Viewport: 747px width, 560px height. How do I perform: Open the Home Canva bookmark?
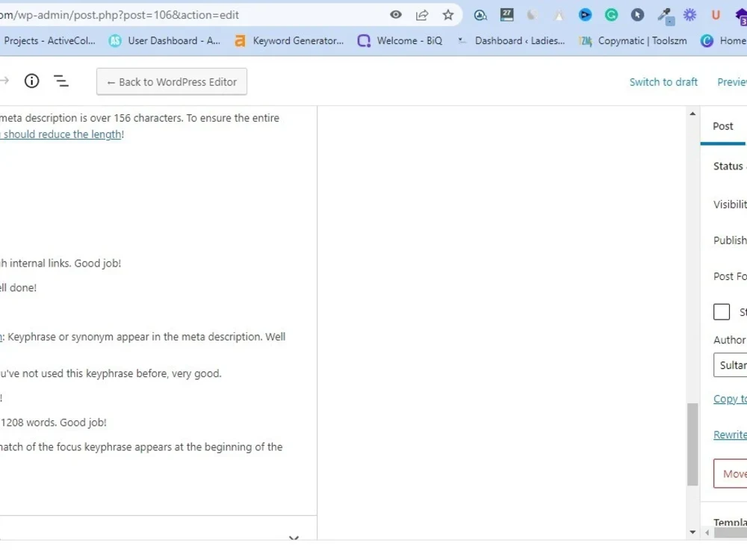point(723,41)
